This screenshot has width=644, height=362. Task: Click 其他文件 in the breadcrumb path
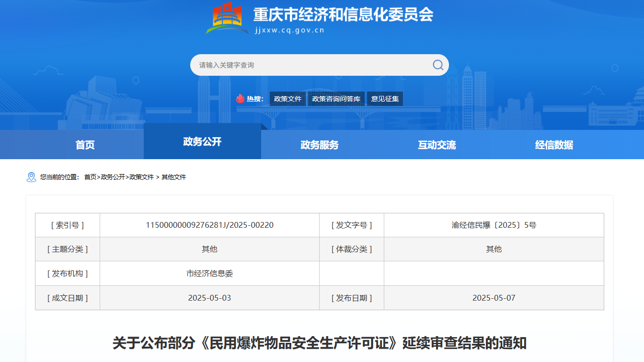pos(173,177)
